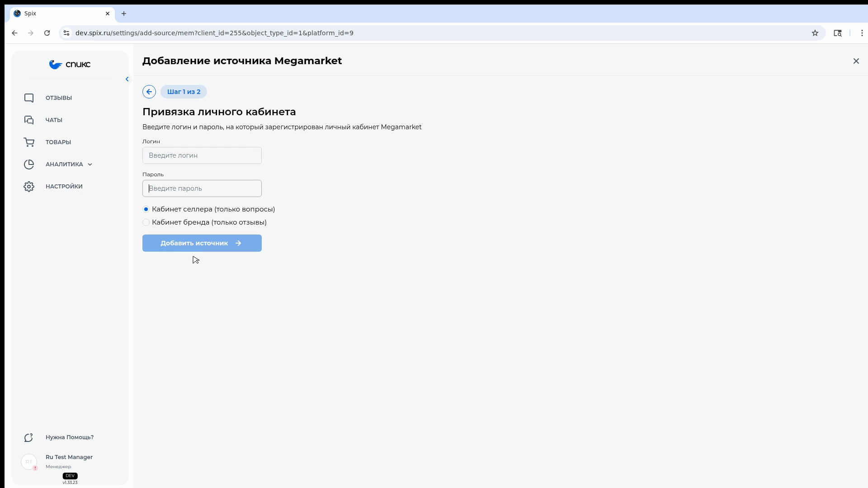Go back with the circled arrow button

click(x=149, y=92)
